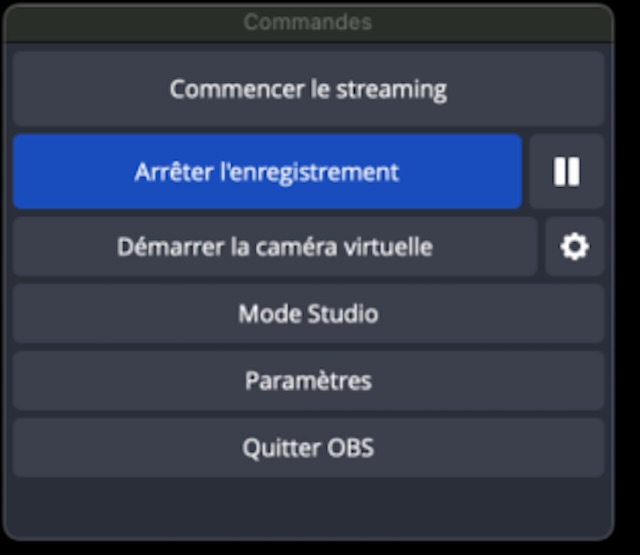Open OBS settings via Paramètres

[x=308, y=381]
